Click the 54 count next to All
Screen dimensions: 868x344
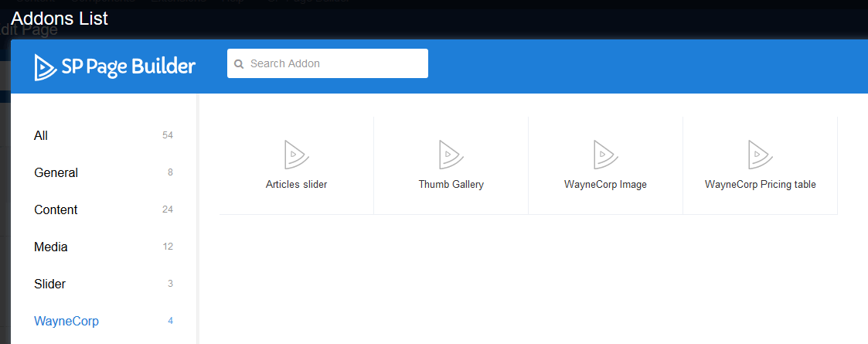[x=167, y=135]
